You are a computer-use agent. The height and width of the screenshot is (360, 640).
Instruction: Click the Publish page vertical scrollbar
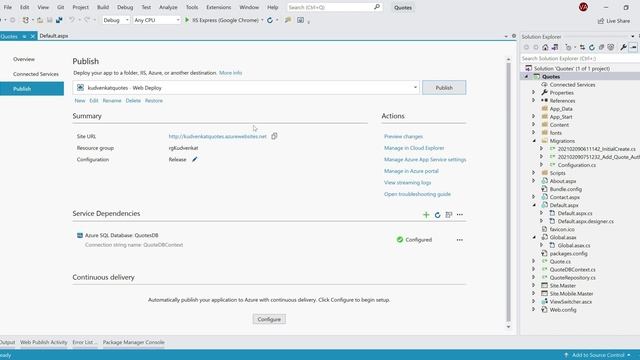point(508,192)
